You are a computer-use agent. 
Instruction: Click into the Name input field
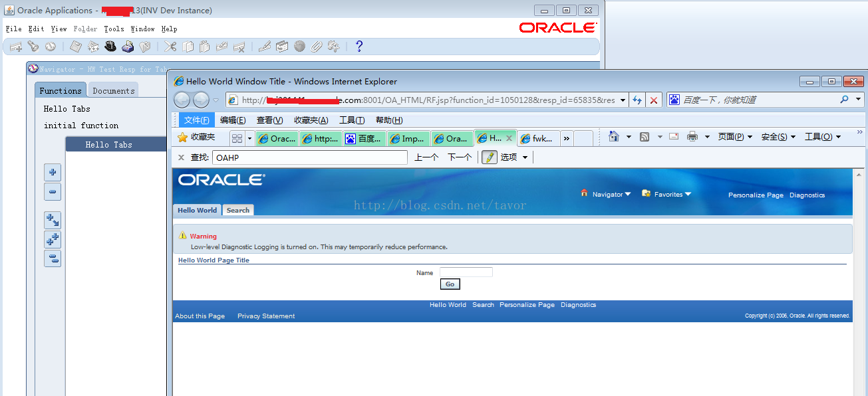coord(466,272)
